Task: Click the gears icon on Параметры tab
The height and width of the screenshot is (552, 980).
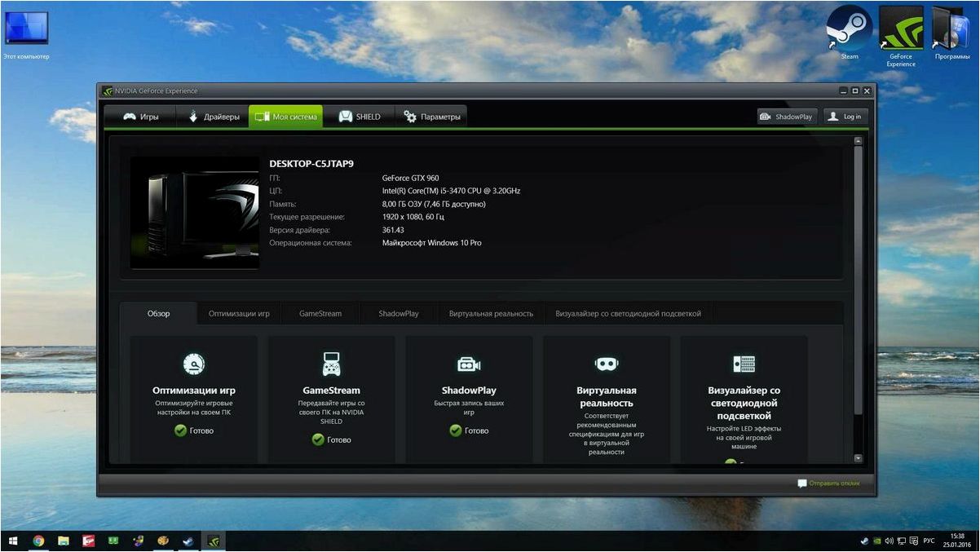Action: (x=410, y=117)
